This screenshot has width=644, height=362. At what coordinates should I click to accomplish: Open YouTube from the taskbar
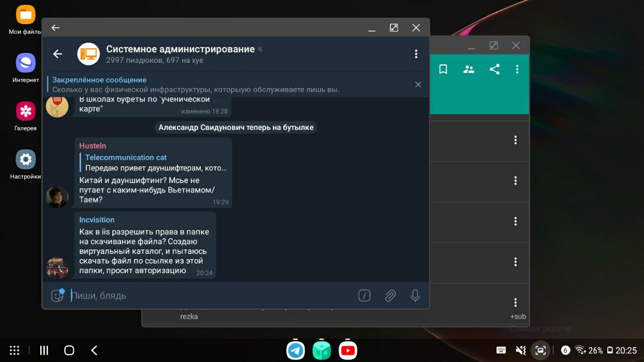pyautogui.click(x=348, y=350)
